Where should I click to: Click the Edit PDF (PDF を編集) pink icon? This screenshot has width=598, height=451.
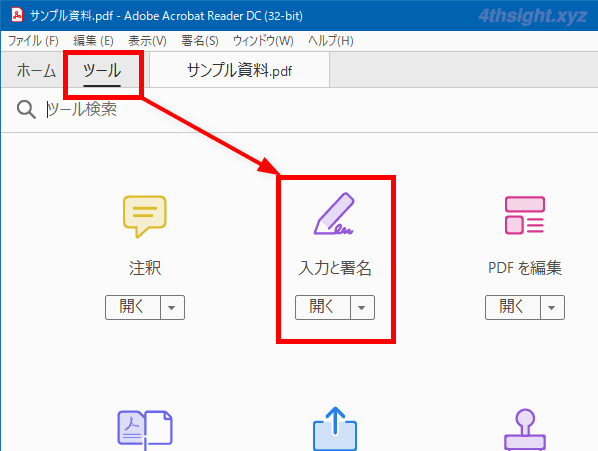525,215
